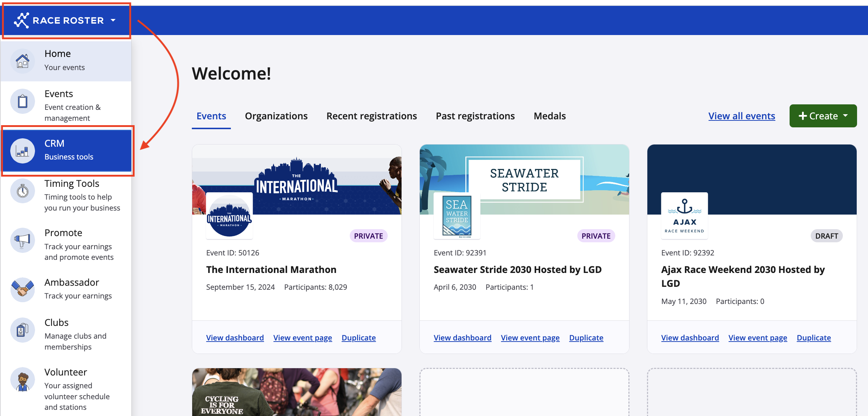Click the Seawater Stride banner image
Viewport: 868px width, 416px height.
coord(524,180)
